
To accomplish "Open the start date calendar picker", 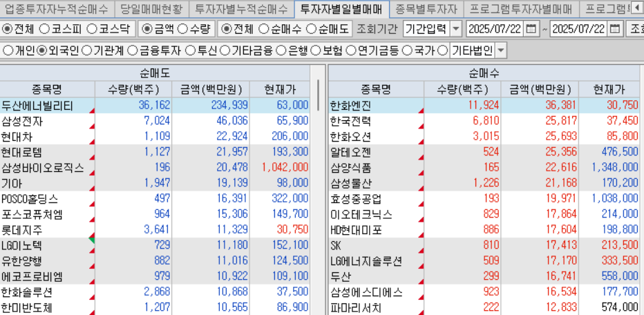I will tap(531, 29).
